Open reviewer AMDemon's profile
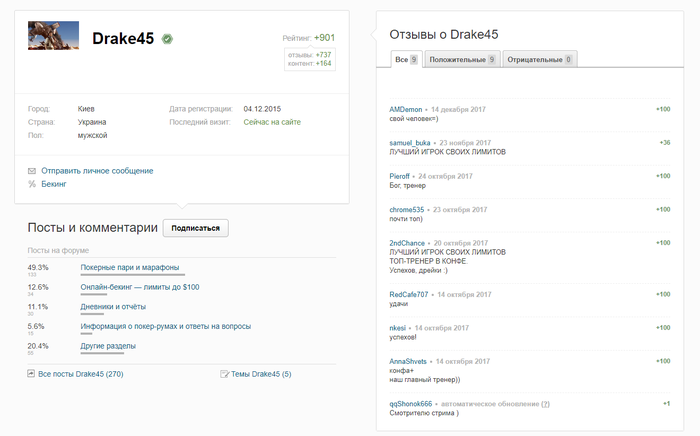700x436 pixels. (x=405, y=109)
